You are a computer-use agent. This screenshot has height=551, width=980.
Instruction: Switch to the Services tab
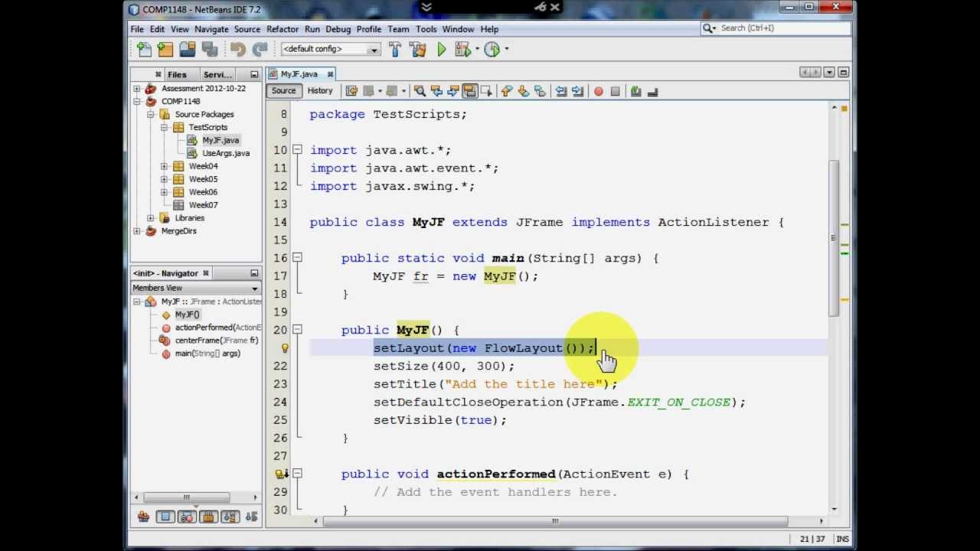[x=217, y=74]
